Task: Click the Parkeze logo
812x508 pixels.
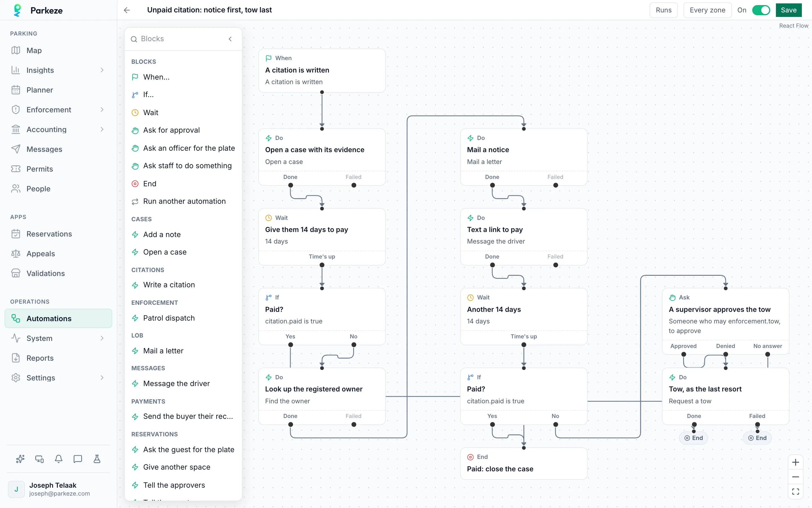Action: [17, 10]
